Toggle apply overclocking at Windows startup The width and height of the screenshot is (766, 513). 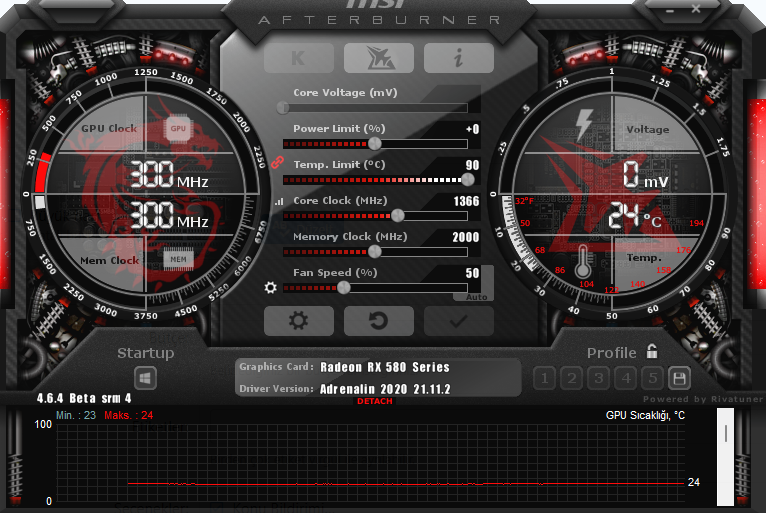145,378
